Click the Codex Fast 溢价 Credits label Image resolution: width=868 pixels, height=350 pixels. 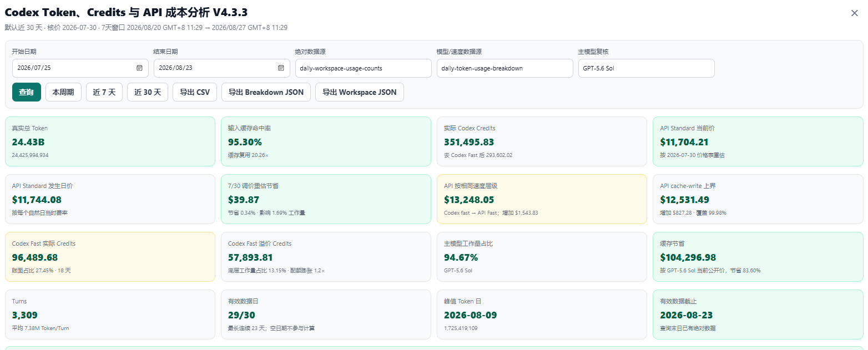(260, 244)
